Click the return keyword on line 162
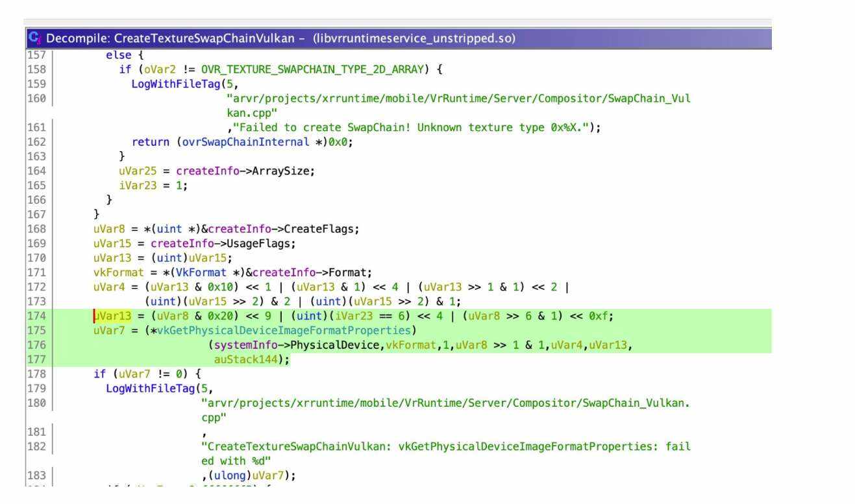Viewport: 855px width, 504px height. click(150, 142)
